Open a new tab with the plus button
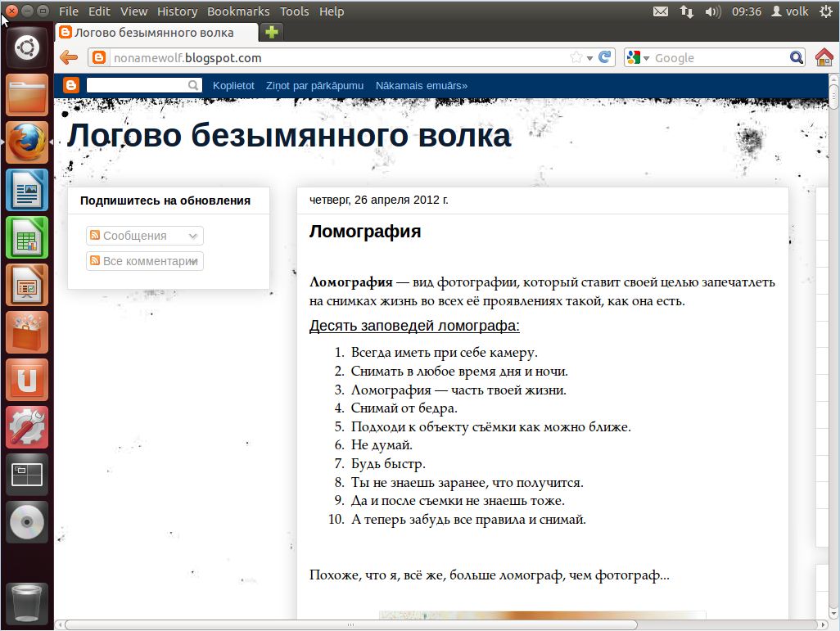840x631 pixels. [272, 32]
